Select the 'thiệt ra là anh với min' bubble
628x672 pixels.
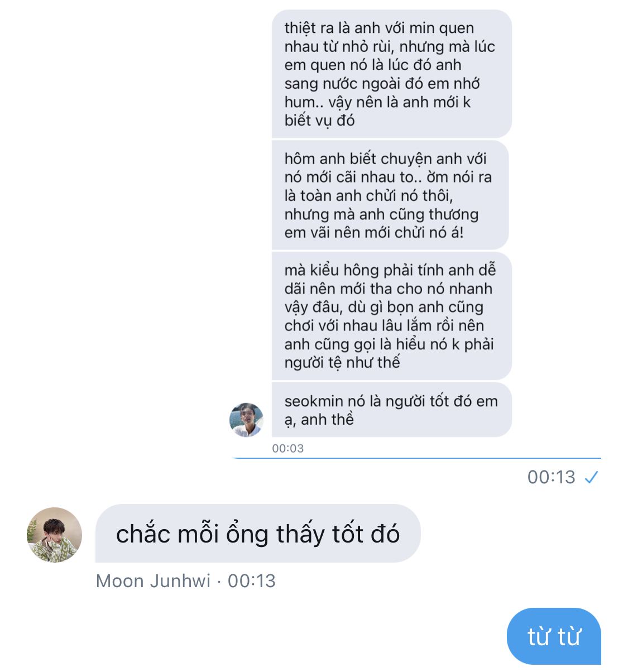pyautogui.click(x=392, y=74)
